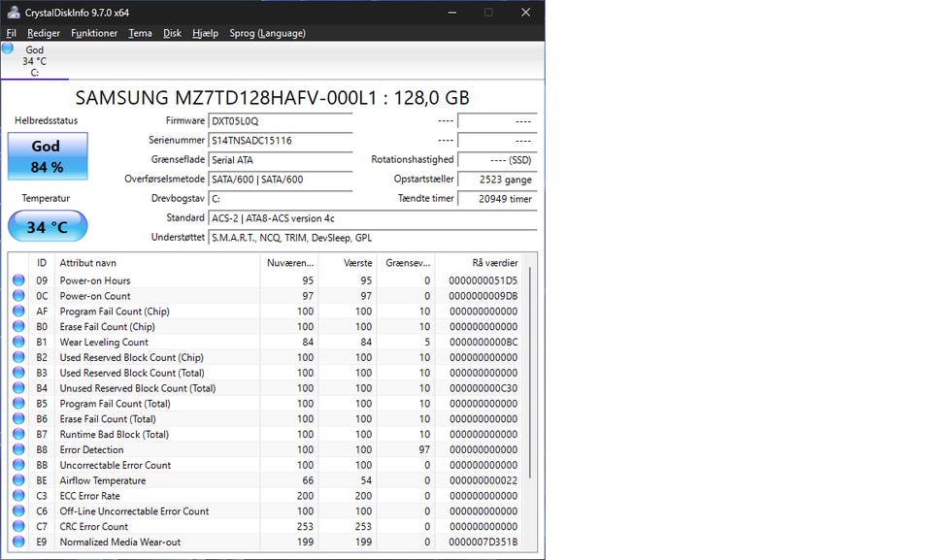Screen dimensions: 932x560
Task: Open the Funktioner menu
Action: tap(94, 33)
